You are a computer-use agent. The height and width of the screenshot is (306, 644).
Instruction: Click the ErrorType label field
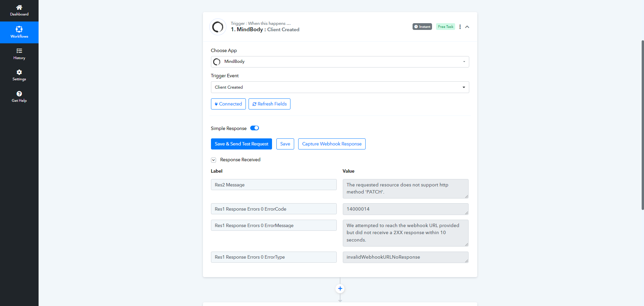pos(274,257)
